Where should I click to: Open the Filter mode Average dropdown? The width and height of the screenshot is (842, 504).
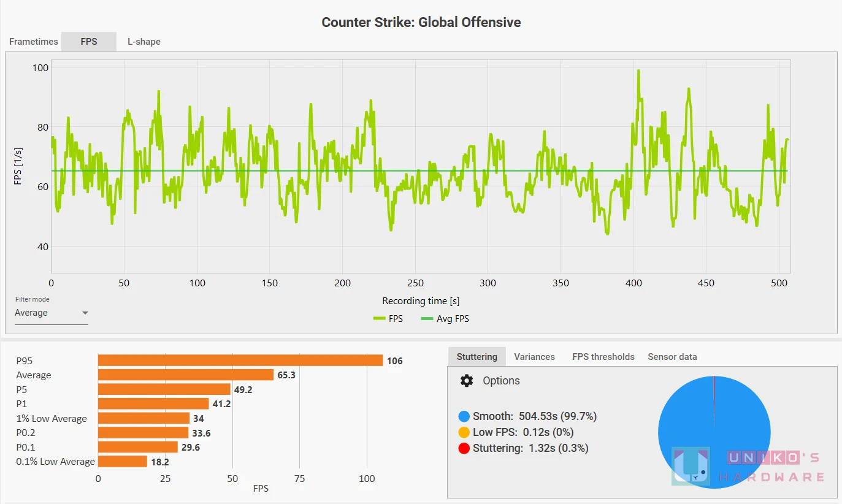coord(52,313)
